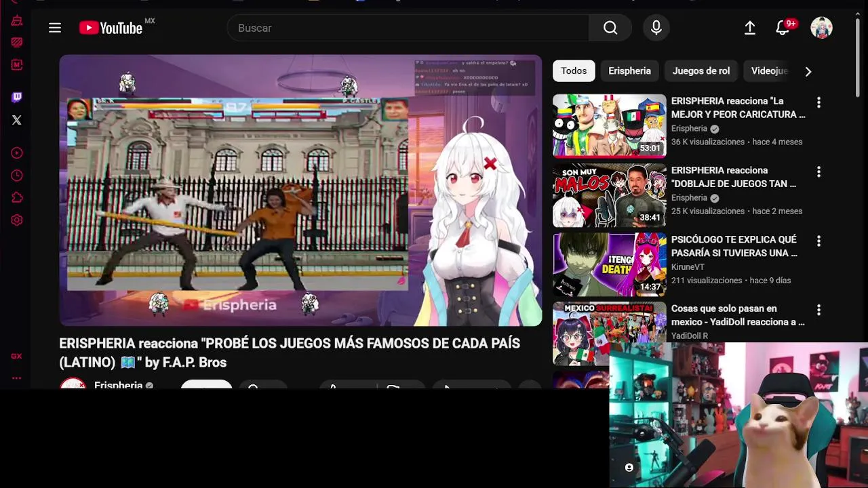Screen dimensions: 868x488
Task: Open GX Cleaner broom in the sidebar
Action: [17, 21]
